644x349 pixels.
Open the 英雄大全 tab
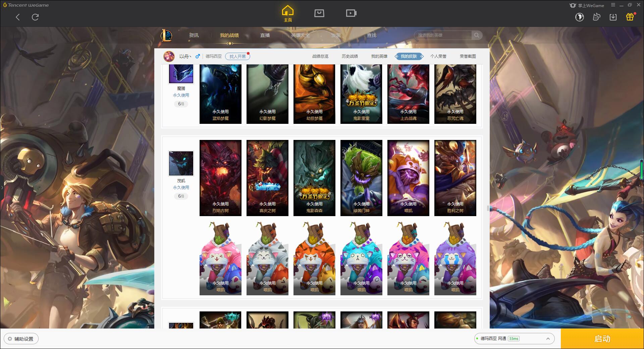(301, 35)
